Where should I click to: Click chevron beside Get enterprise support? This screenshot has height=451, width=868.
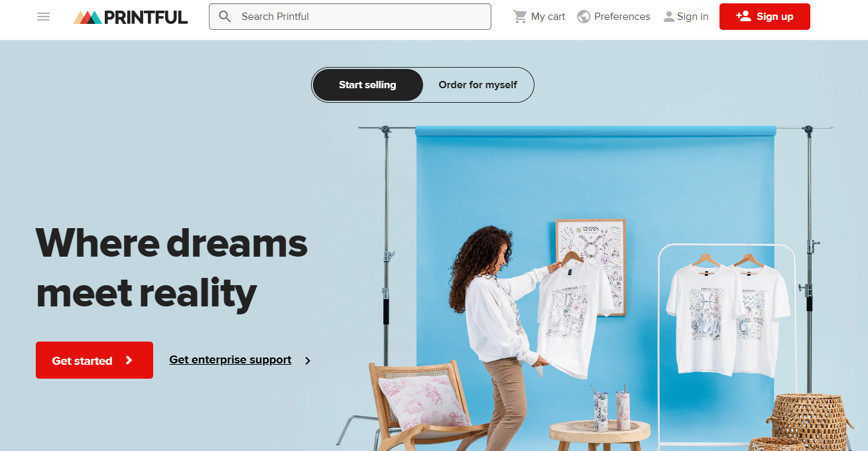click(308, 361)
